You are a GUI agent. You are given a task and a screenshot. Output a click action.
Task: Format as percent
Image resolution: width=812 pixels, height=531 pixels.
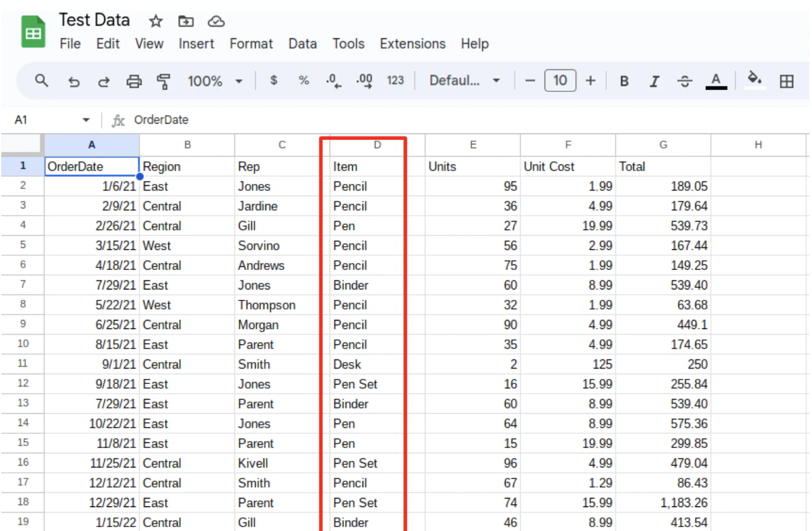tap(304, 81)
